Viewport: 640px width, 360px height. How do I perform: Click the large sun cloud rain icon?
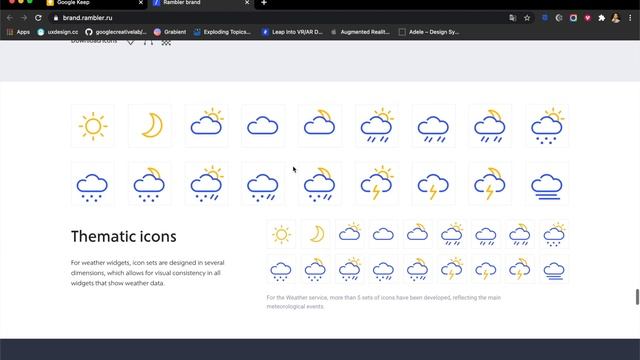pyautogui.click(x=377, y=125)
